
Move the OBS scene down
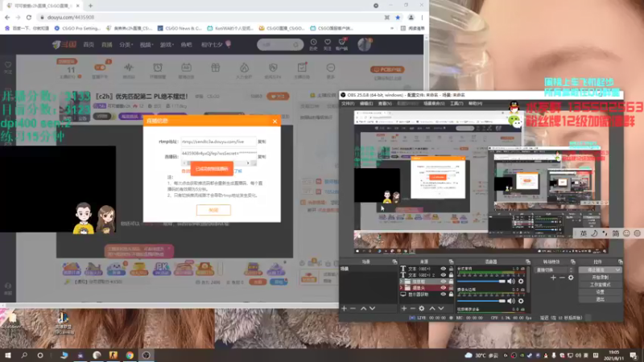point(372,308)
